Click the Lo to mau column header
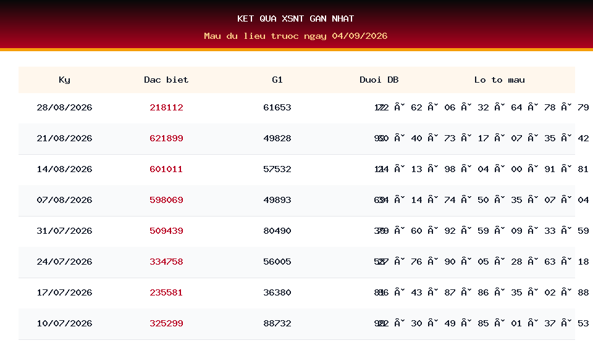 pos(500,80)
